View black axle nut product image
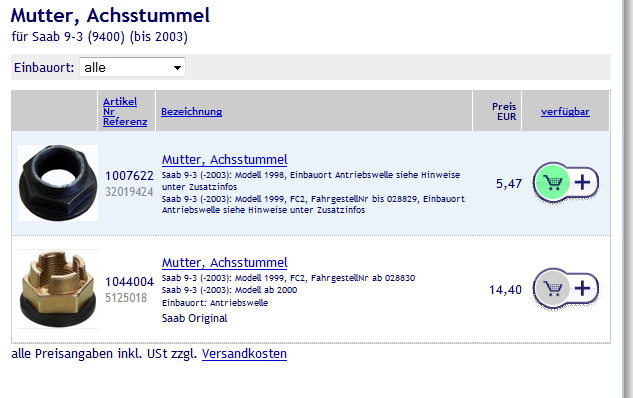Viewport: 633px width, 398px height. coord(58,183)
